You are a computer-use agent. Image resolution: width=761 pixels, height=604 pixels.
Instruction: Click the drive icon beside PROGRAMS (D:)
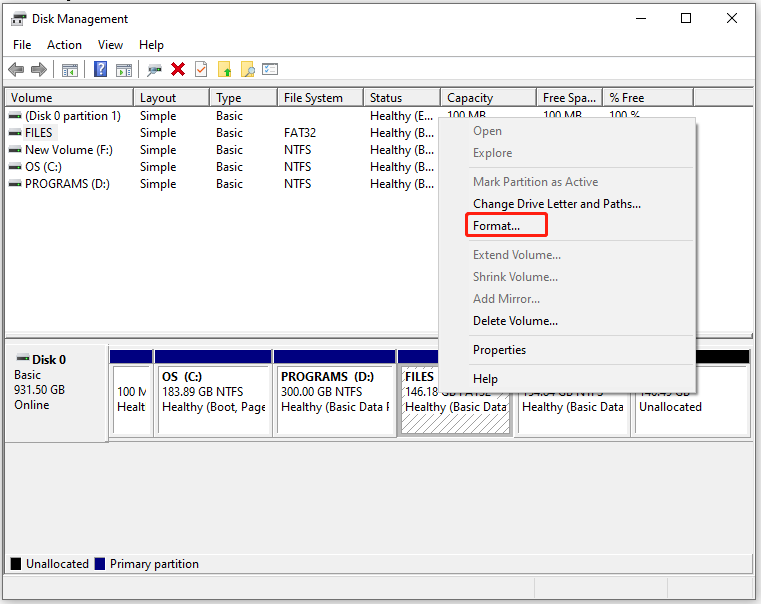point(15,184)
